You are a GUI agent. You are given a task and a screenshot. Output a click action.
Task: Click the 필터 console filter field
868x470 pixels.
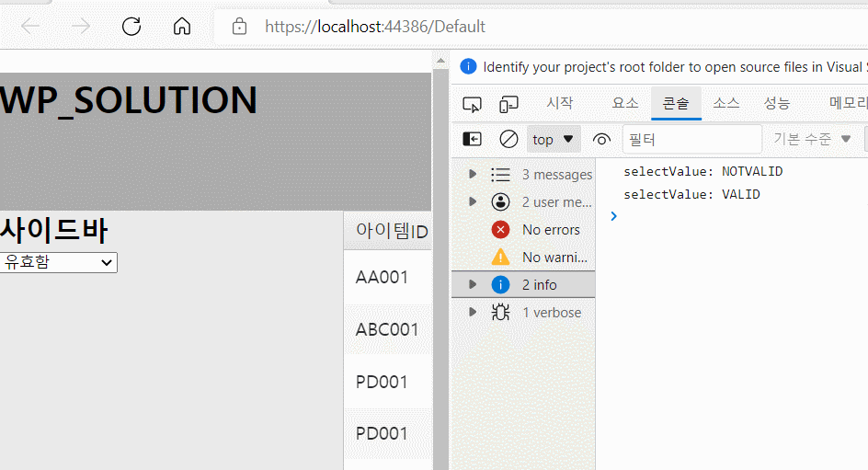pos(692,140)
